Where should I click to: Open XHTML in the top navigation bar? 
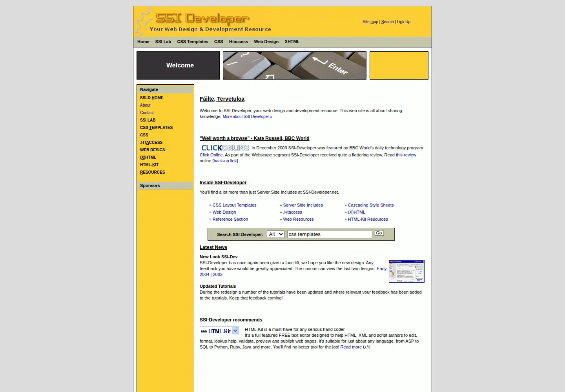(292, 42)
